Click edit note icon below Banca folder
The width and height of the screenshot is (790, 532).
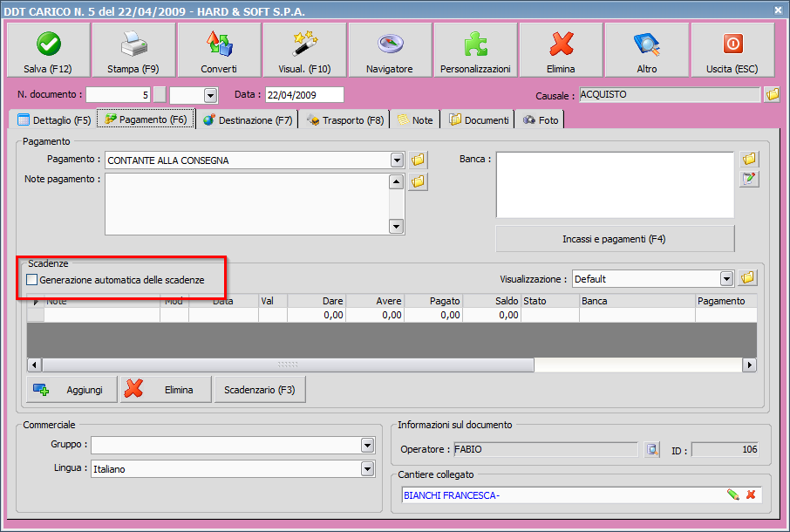pyautogui.click(x=749, y=179)
